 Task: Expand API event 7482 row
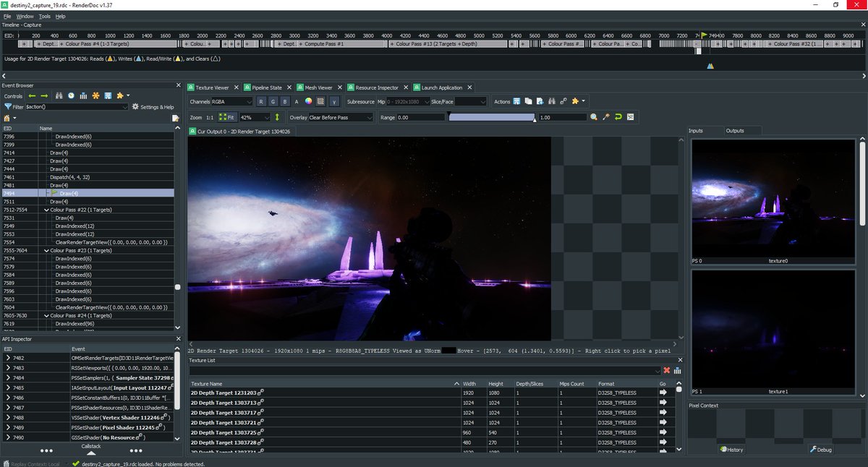coord(8,357)
